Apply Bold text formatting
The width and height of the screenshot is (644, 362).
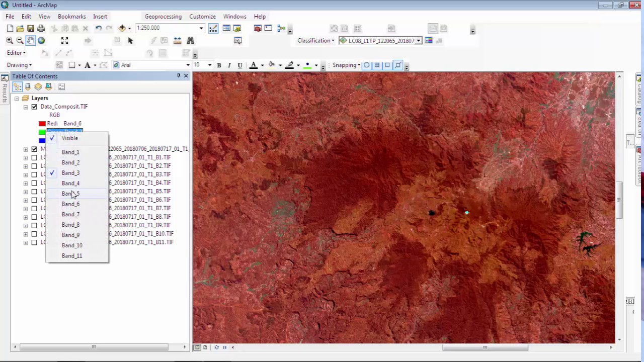(x=219, y=65)
